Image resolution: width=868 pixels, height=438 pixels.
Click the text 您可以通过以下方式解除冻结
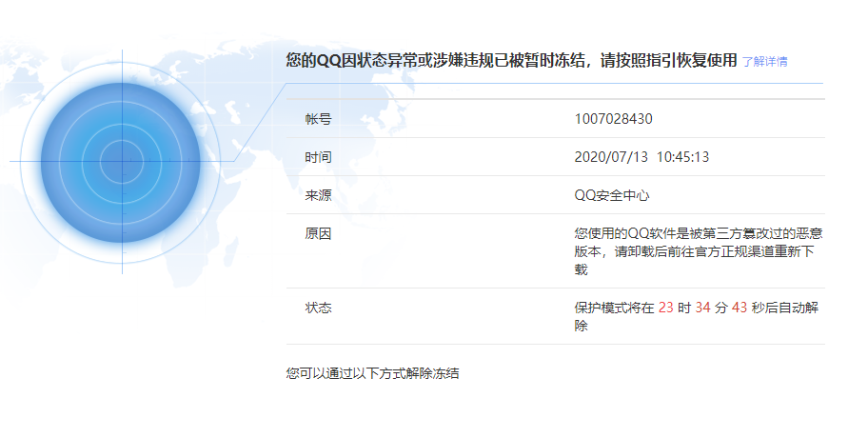point(372,373)
